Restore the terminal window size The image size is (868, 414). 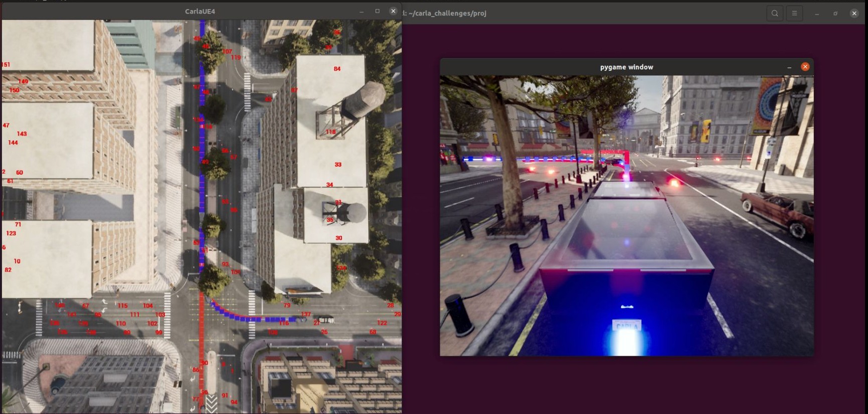835,14
